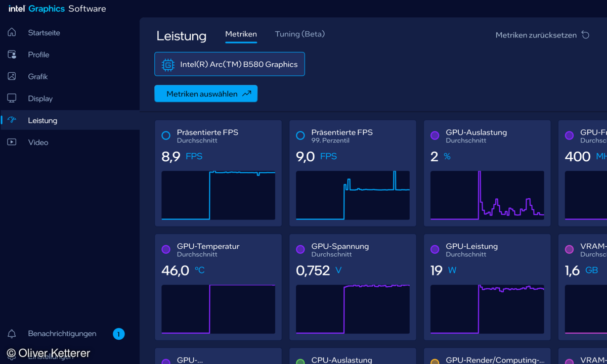Toggle the Präsentierte FPS 99. Perzentil circle
The width and height of the screenshot is (607, 364).
point(300,135)
